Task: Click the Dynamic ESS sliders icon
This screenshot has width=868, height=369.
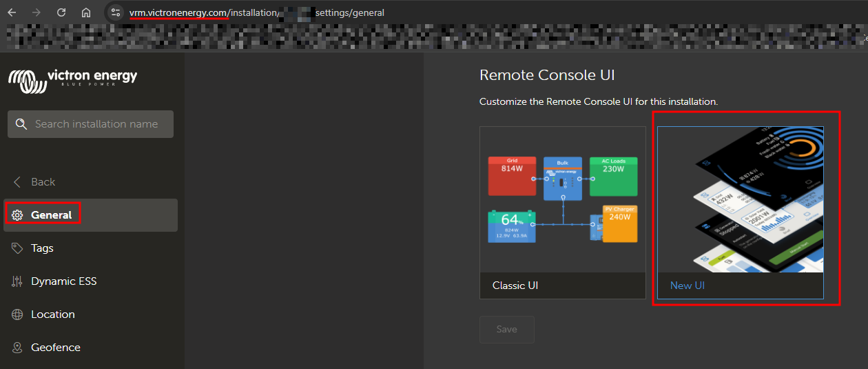Action: click(17, 281)
